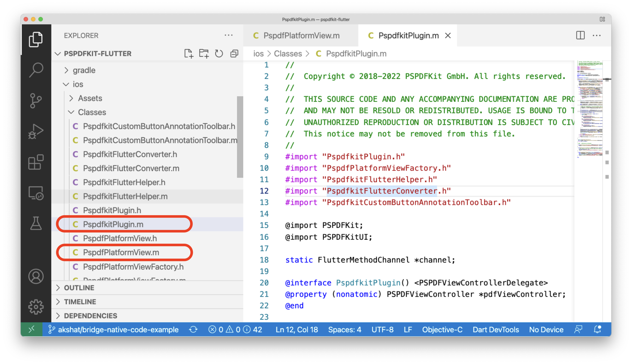Screen dimensions: 632x364
Task: Open the Extensions view
Action: tap(36, 162)
